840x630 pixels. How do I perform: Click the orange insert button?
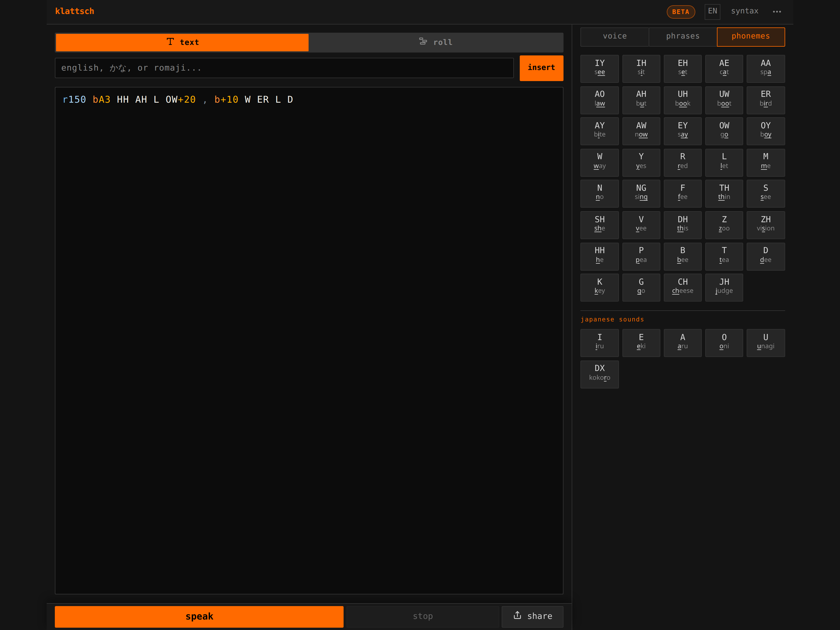pyautogui.click(x=541, y=68)
